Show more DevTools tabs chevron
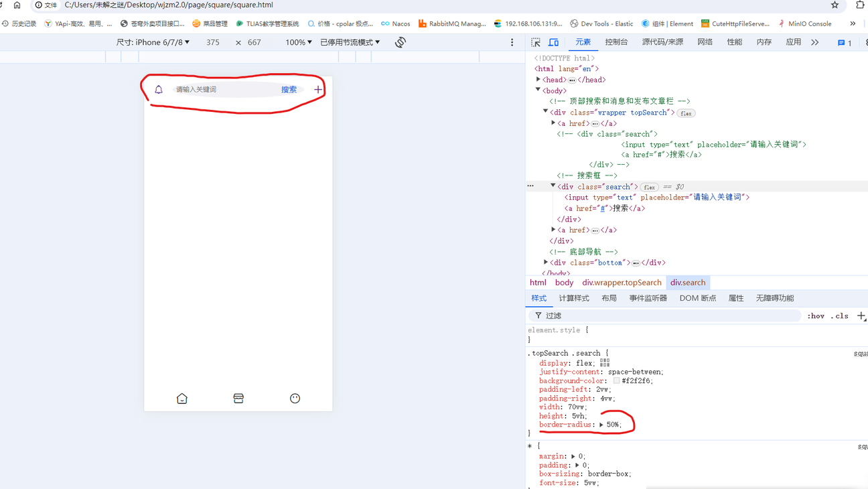 coord(815,42)
